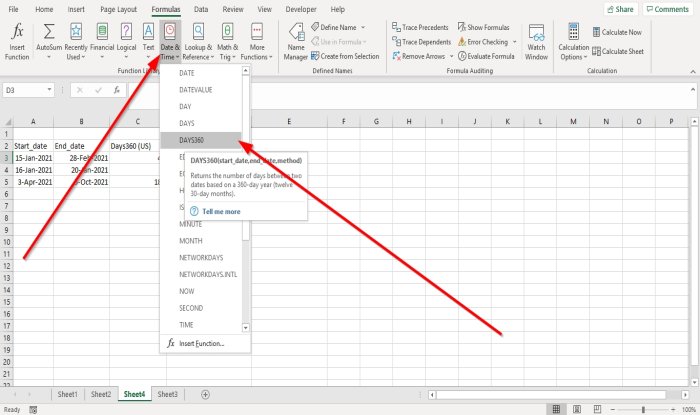The image size is (700, 415).
Task: Adjust the zoom slider
Action: (x=643, y=410)
